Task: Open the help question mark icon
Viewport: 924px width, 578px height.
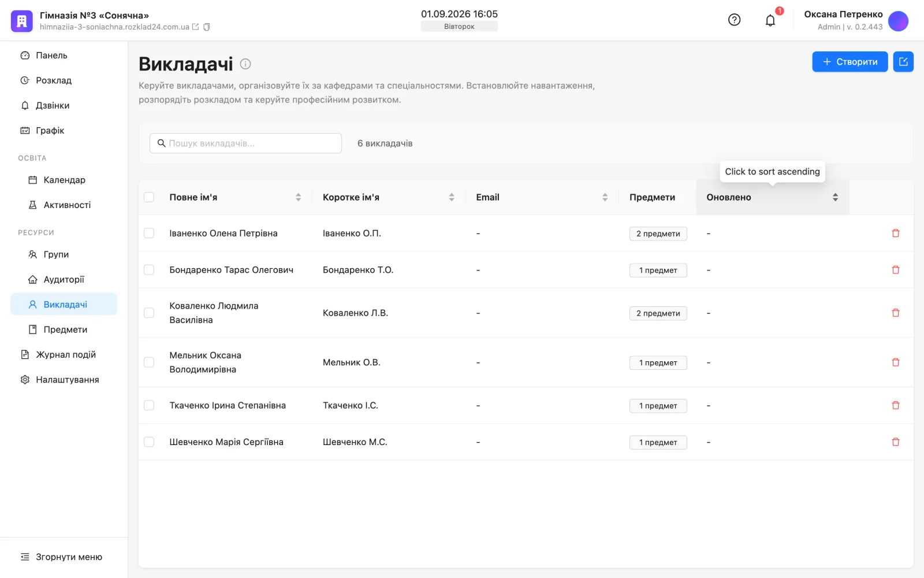Action: coord(734,20)
